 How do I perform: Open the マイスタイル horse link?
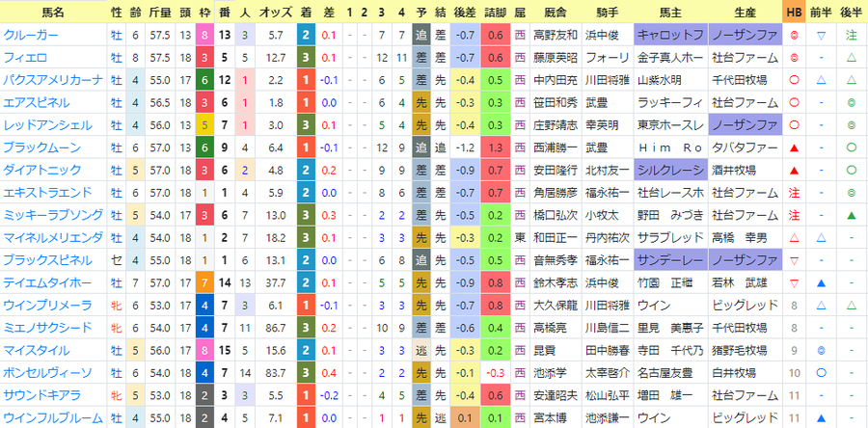point(37,351)
